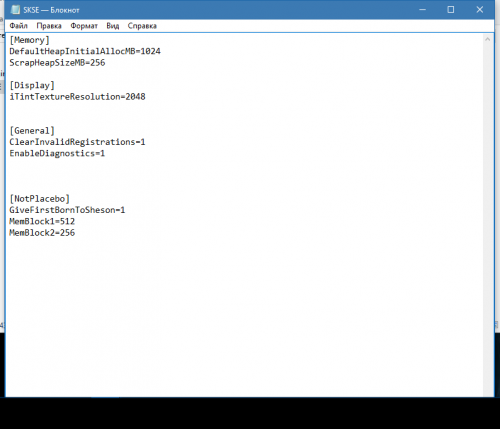Click the ClearInvalidRegistrations=1 line

coord(77,142)
